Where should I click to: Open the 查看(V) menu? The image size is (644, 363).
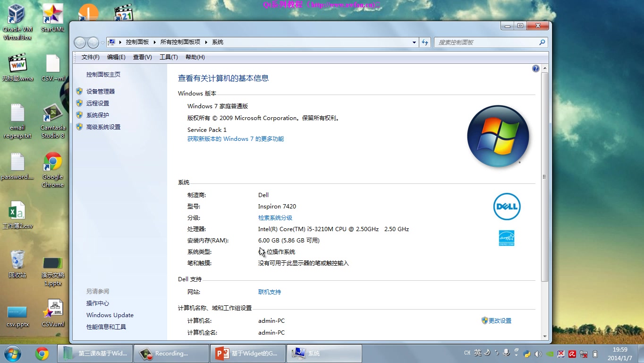tap(142, 57)
